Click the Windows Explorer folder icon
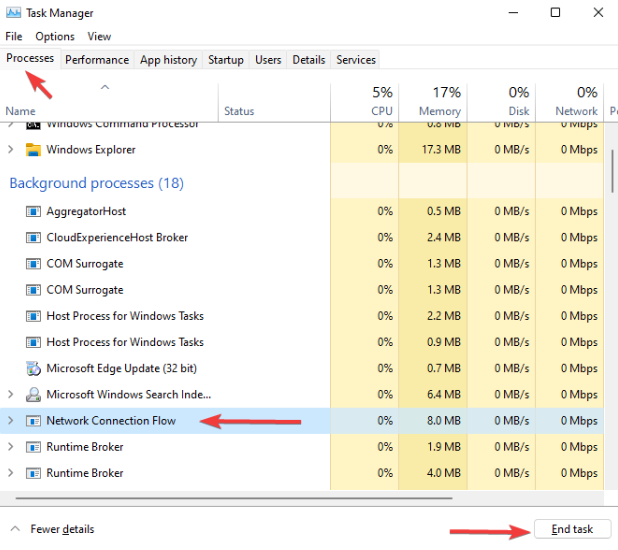Screen dimensions: 618x550 (x=33, y=150)
